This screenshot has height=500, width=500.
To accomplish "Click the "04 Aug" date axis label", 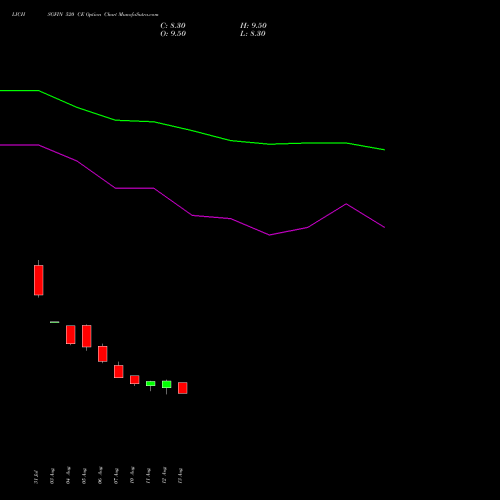I will pyautogui.click(x=68, y=475).
